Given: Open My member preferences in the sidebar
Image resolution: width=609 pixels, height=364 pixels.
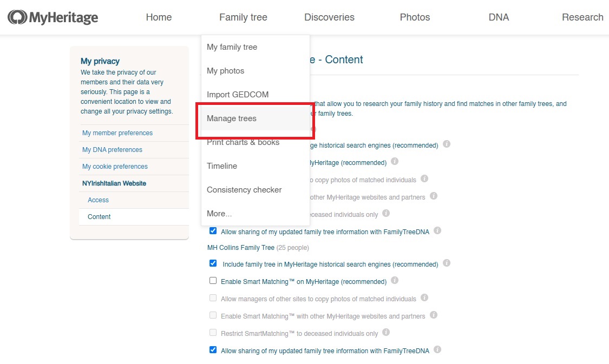Looking at the screenshot, I should (117, 133).
